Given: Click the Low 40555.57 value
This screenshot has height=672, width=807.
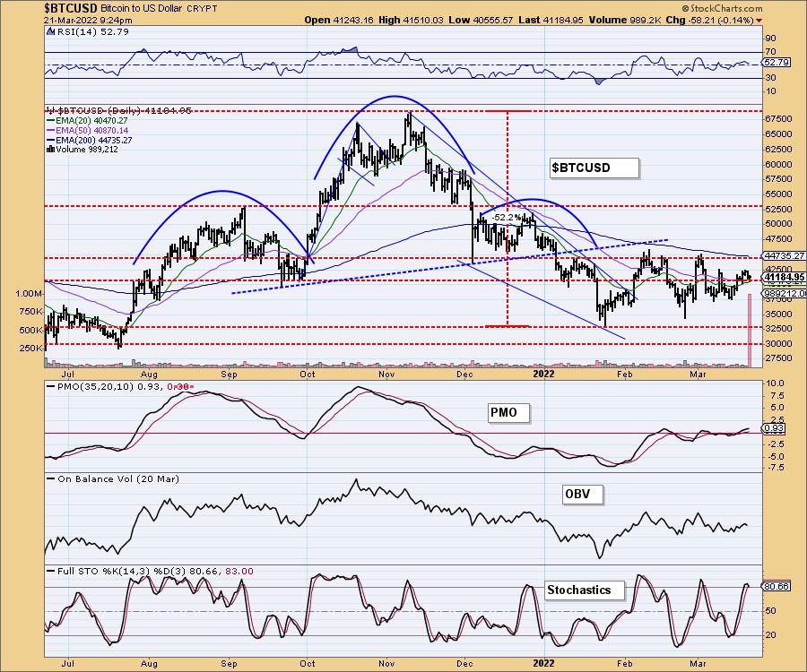Looking at the screenshot, I should pyautogui.click(x=481, y=20).
